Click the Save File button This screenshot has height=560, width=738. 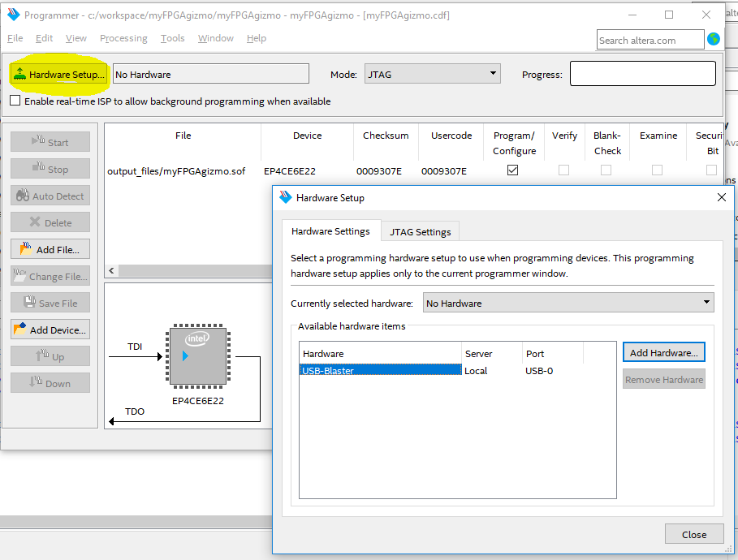tap(50, 303)
